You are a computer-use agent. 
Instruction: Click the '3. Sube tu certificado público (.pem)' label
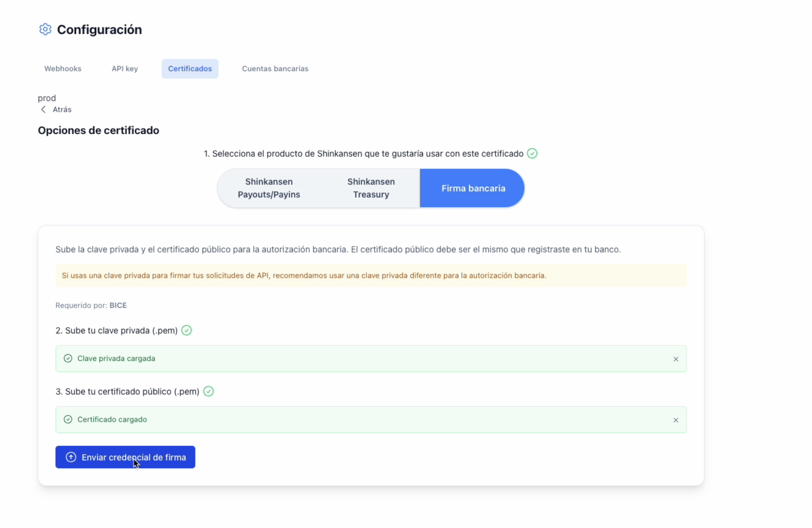click(x=128, y=391)
